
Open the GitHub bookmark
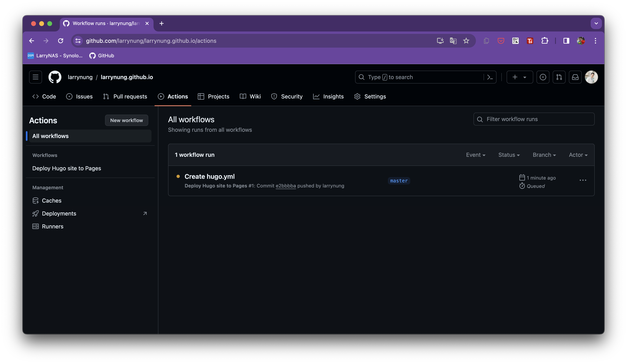[102, 56]
